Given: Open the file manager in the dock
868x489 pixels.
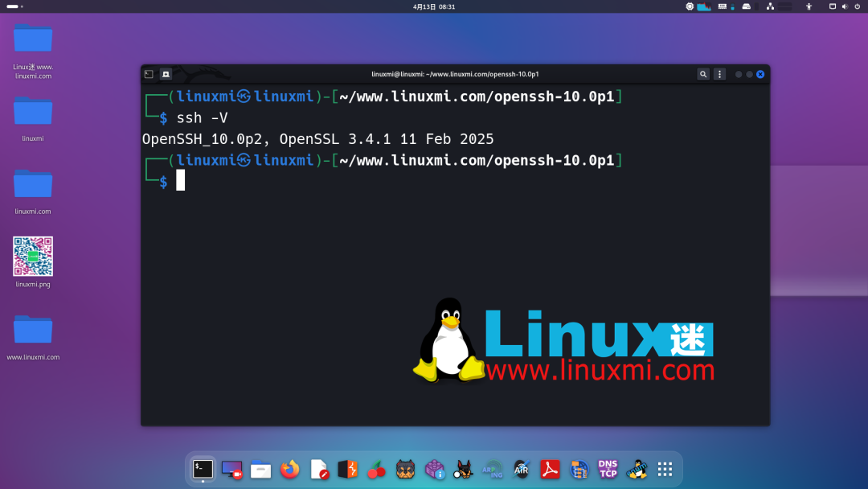Looking at the screenshot, I should pyautogui.click(x=260, y=470).
